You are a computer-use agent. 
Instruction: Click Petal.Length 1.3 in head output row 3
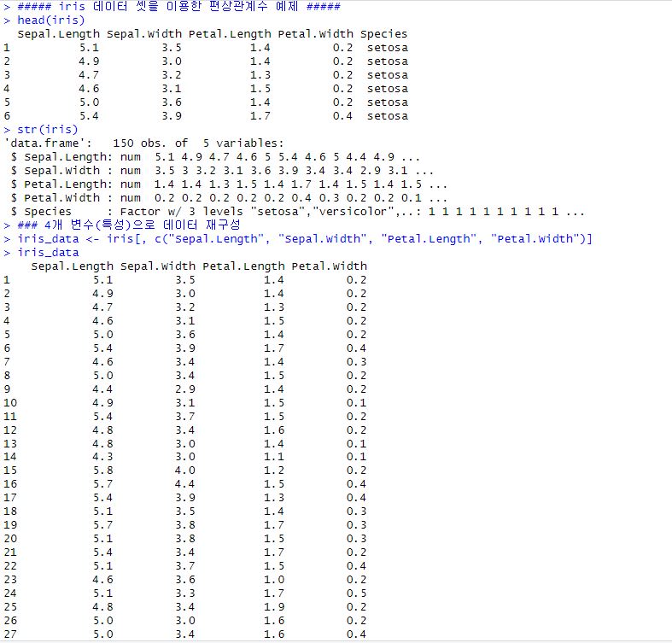click(260, 75)
